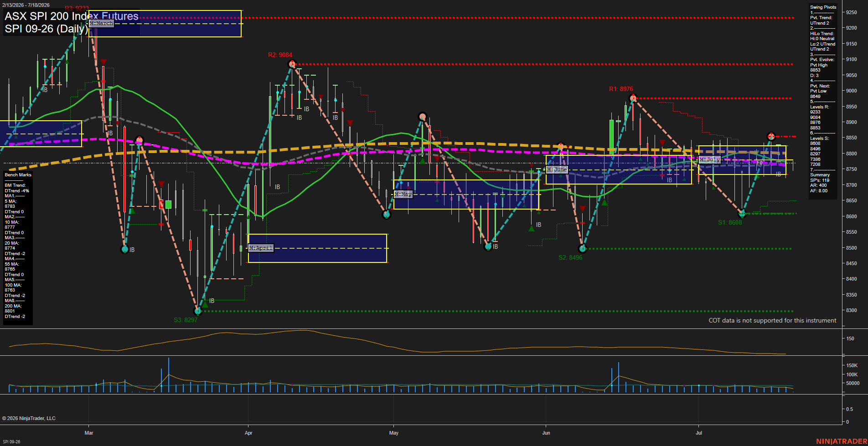Select the 'S2: 8496' support label
The width and height of the screenshot is (868, 446).
click(x=570, y=257)
